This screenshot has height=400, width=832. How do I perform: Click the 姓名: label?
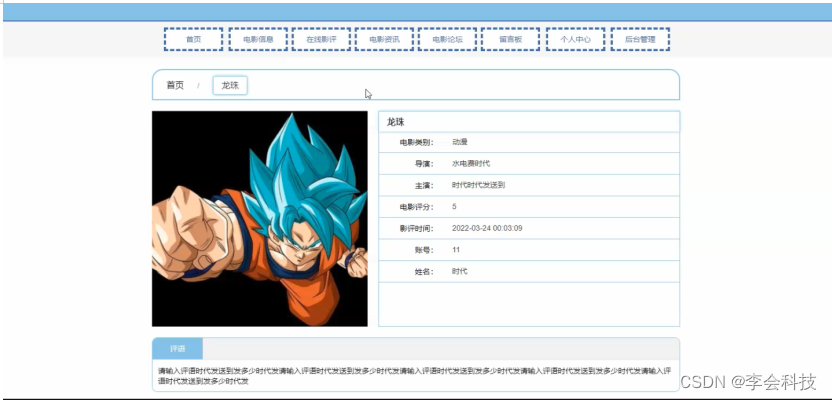click(x=424, y=272)
